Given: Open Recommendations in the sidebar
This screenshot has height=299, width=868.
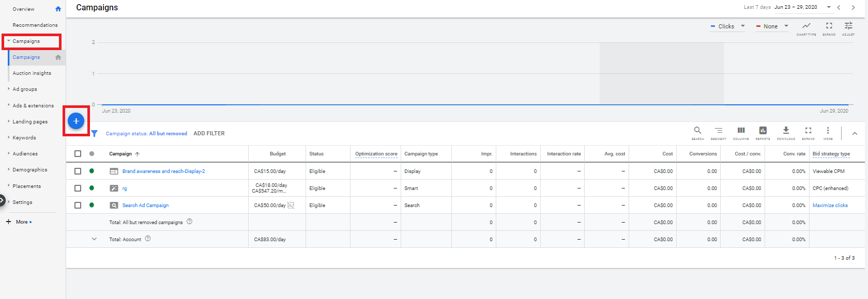Looking at the screenshot, I should 35,25.
